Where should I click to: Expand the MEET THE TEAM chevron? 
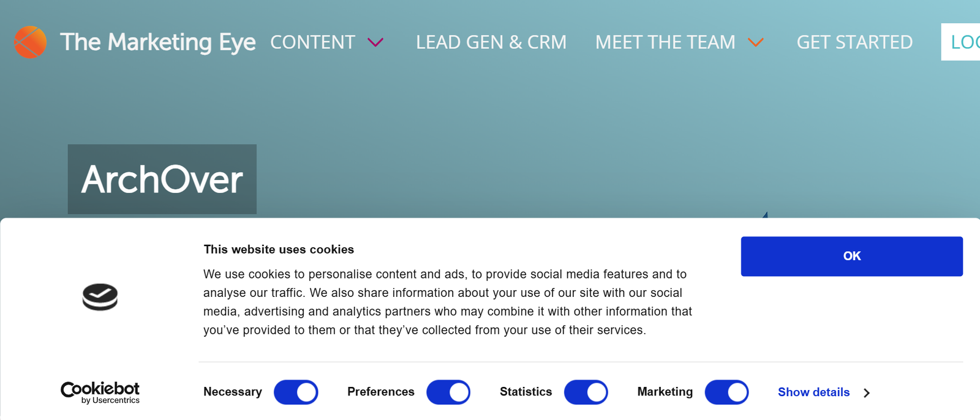[756, 42]
